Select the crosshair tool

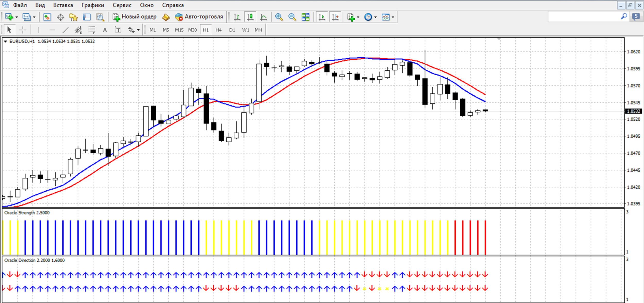tap(23, 30)
